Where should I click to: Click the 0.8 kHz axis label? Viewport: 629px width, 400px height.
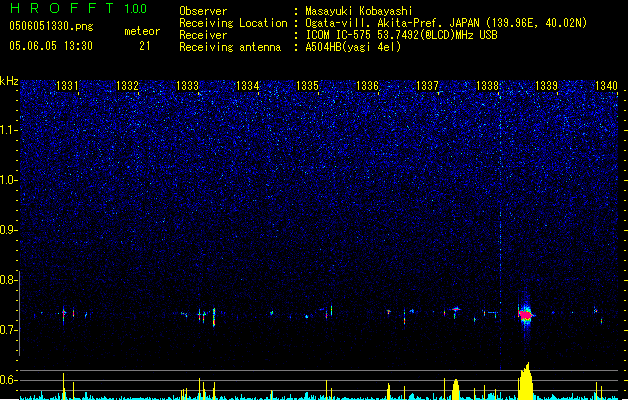point(9,280)
